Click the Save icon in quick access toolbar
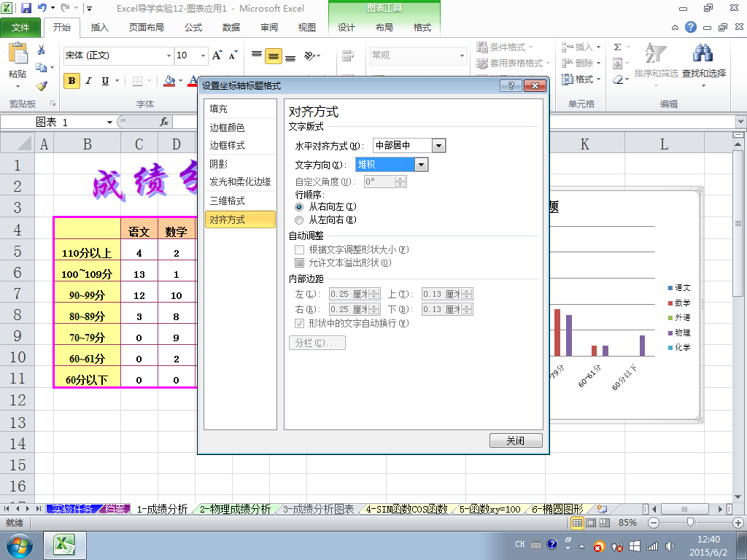 tap(26, 8)
